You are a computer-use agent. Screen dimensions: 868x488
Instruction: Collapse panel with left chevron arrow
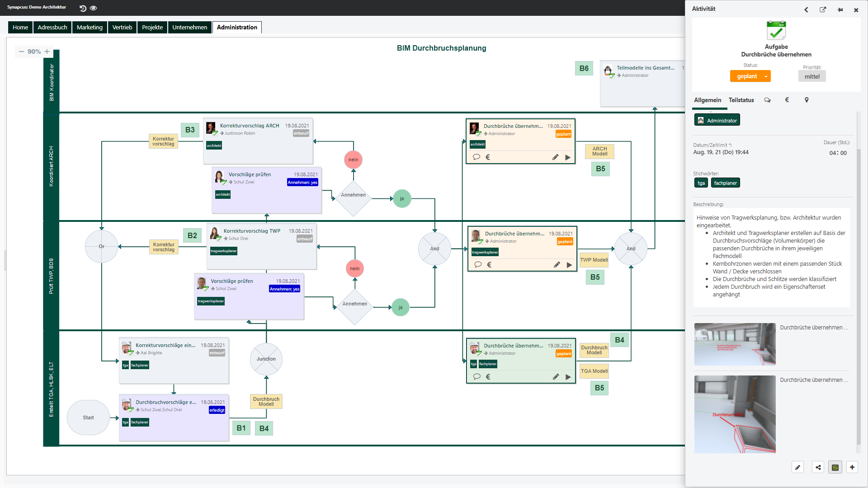[806, 9]
